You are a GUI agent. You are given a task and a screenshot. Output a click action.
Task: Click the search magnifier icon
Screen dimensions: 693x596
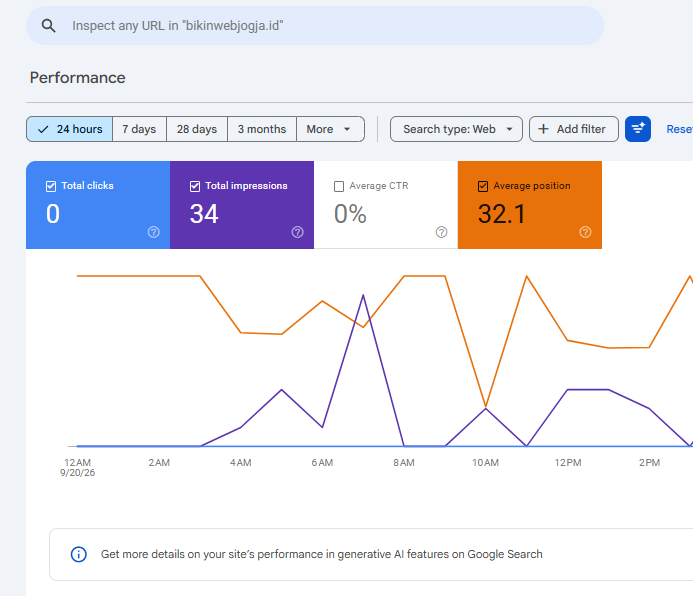[49, 26]
